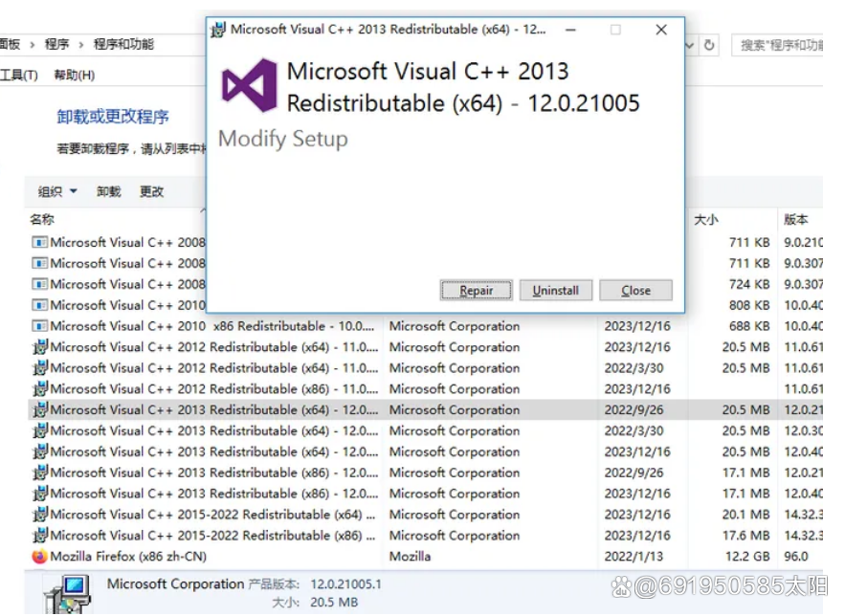This screenshot has width=845, height=616.
Task: Click the Mozilla Firefox icon in the program list
Action: pos(40,557)
